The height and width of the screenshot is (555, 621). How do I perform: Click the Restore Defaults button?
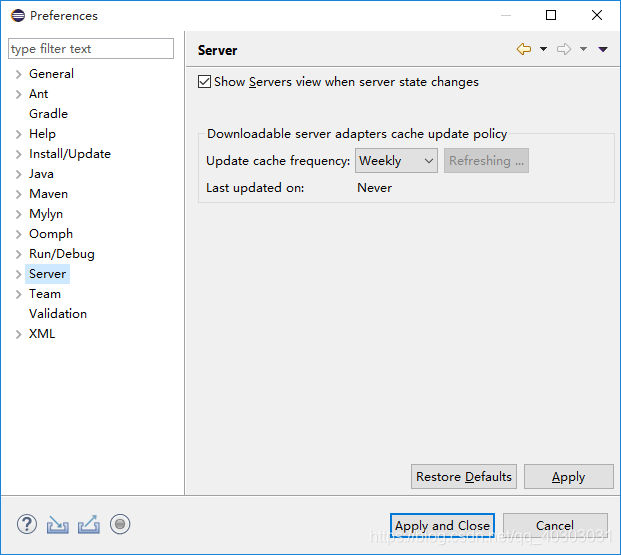[464, 477]
